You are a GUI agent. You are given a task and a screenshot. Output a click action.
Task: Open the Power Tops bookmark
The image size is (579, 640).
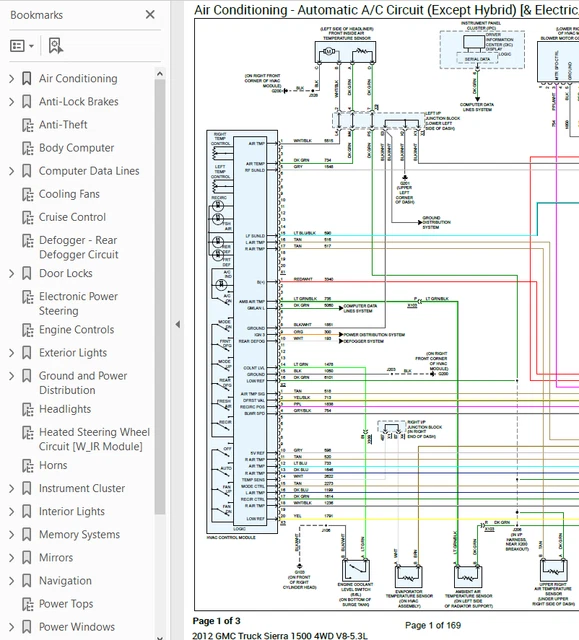(x=66, y=604)
